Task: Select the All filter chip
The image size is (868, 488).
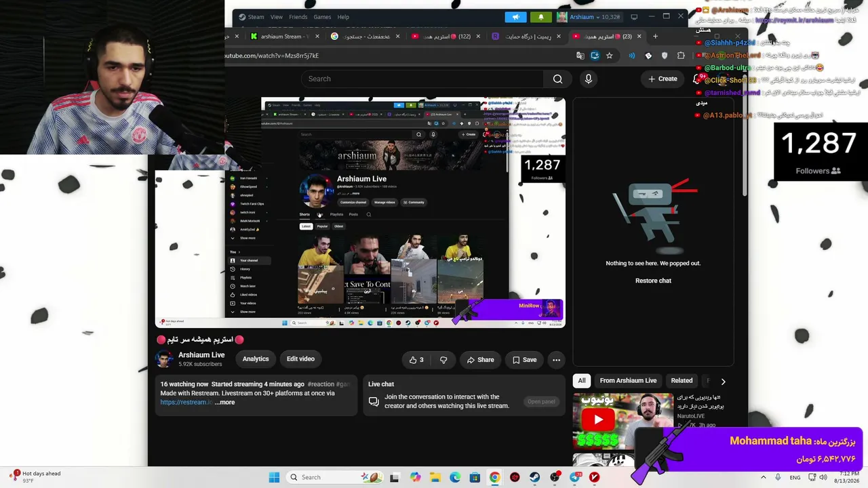Action: click(582, 381)
